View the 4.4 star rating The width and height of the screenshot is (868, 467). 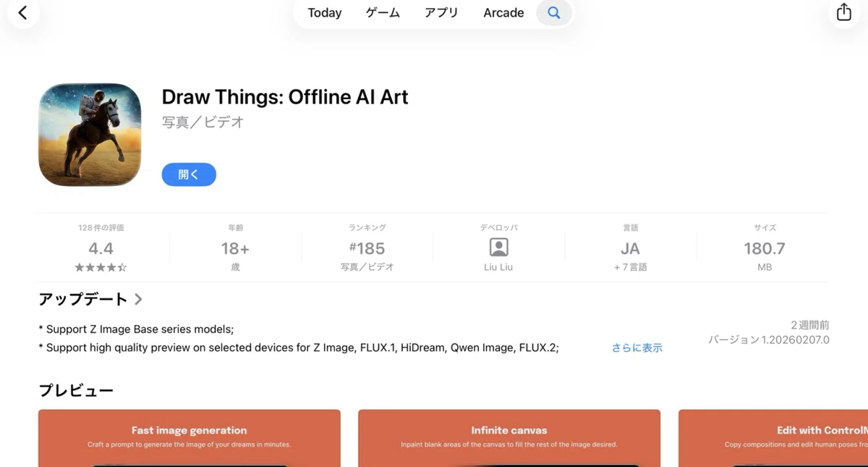tap(101, 248)
